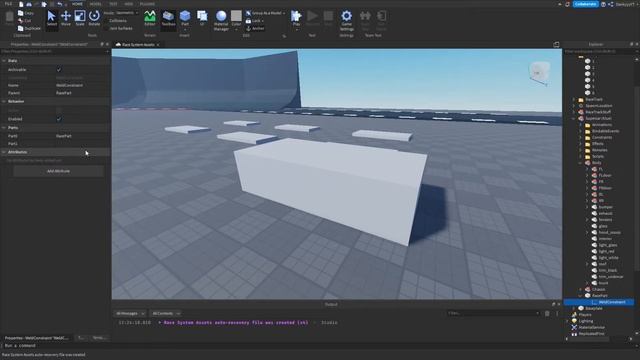Image resolution: width=640 pixels, height=360 pixels.
Task: Clear output with the trash icon
Action: click(x=547, y=313)
